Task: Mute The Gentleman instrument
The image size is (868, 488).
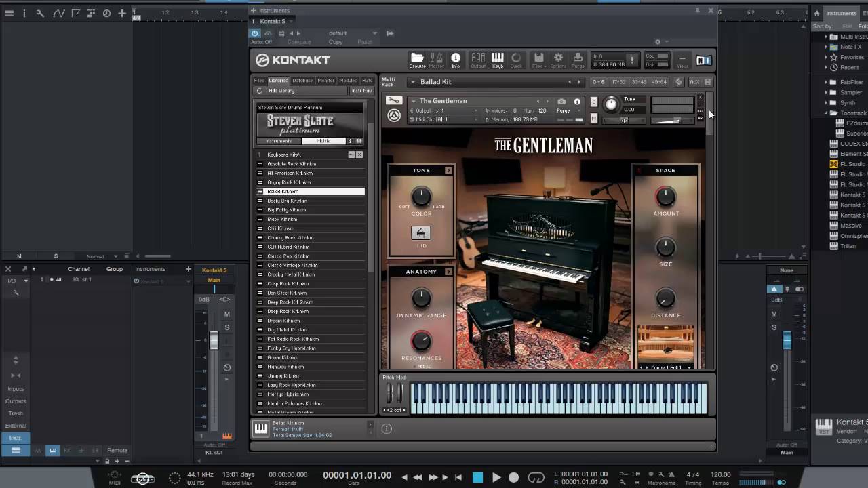Action: pos(594,118)
